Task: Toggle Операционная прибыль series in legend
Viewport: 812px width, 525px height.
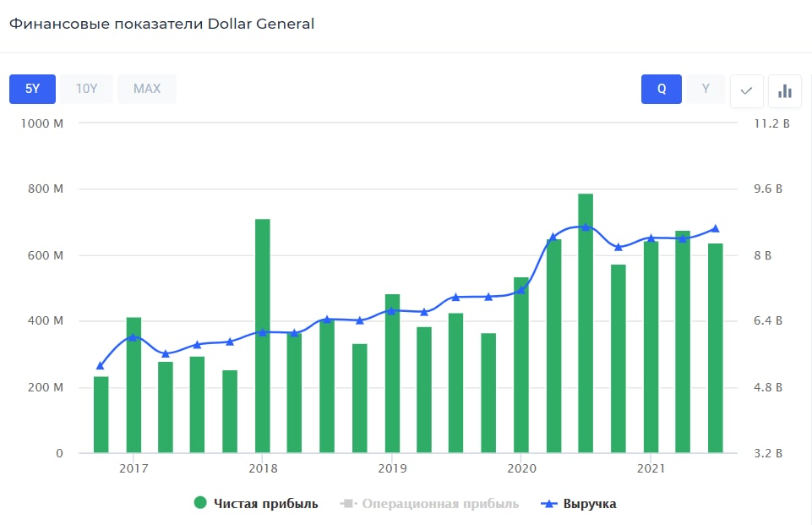Action: (428, 503)
